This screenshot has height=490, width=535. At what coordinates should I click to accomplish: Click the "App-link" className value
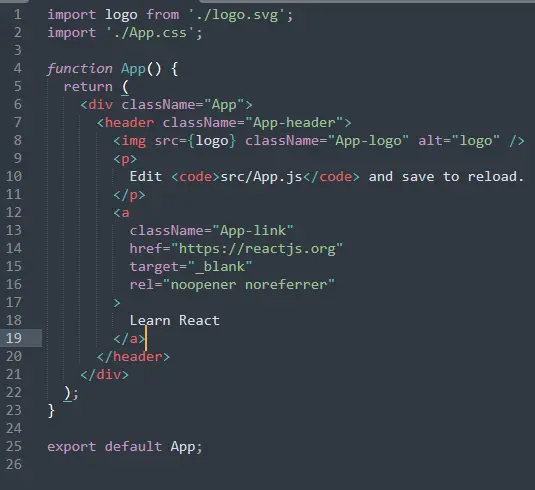tap(252, 231)
